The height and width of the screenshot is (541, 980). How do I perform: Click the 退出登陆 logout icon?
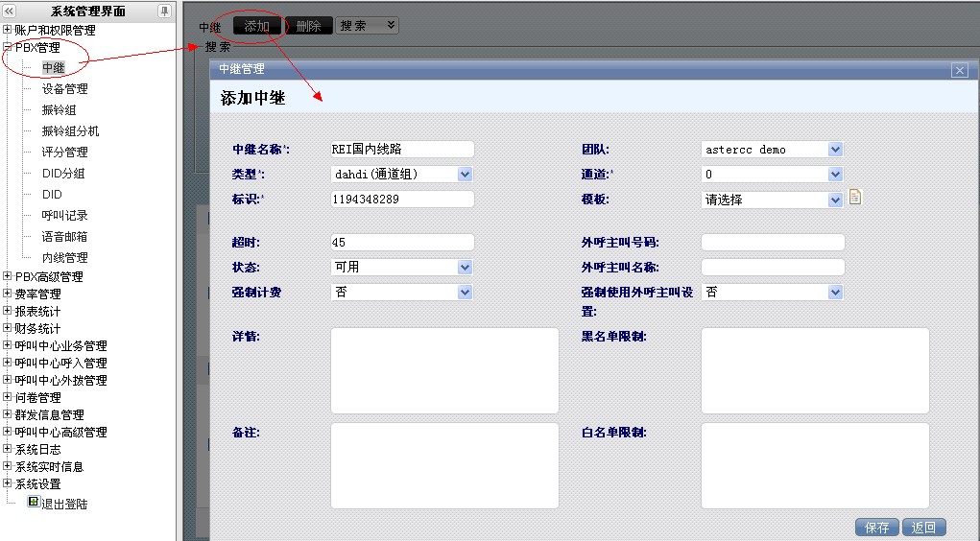pyautogui.click(x=34, y=502)
